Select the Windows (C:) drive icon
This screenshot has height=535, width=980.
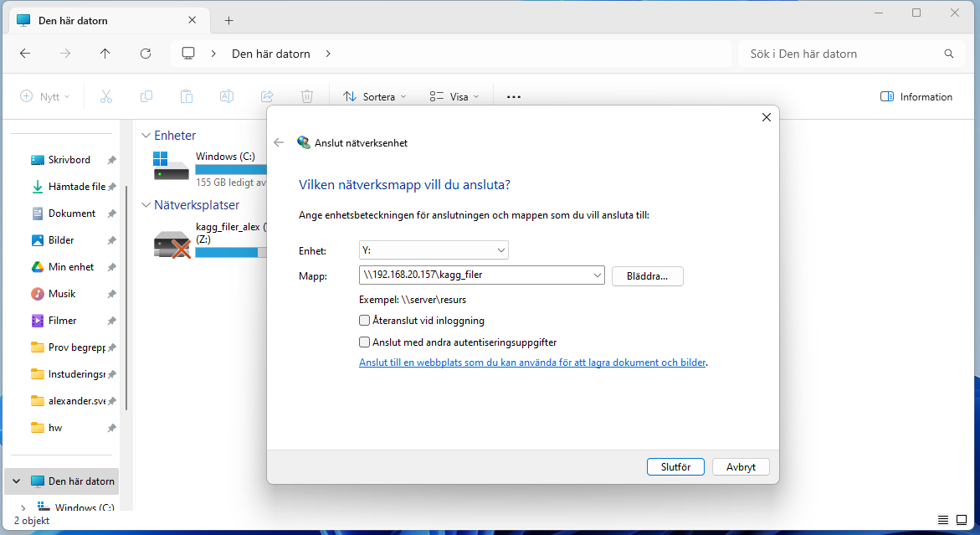(x=172, y=165)
